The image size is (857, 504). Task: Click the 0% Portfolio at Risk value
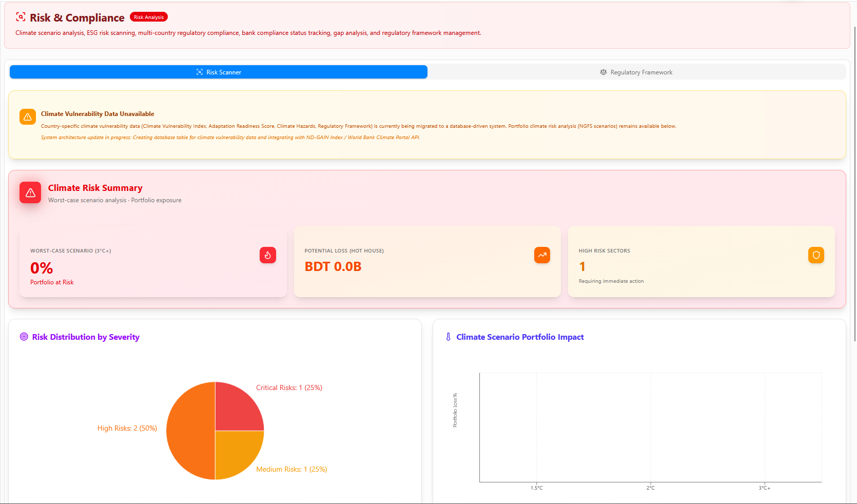pyautogui.click(x=42, y=268)
